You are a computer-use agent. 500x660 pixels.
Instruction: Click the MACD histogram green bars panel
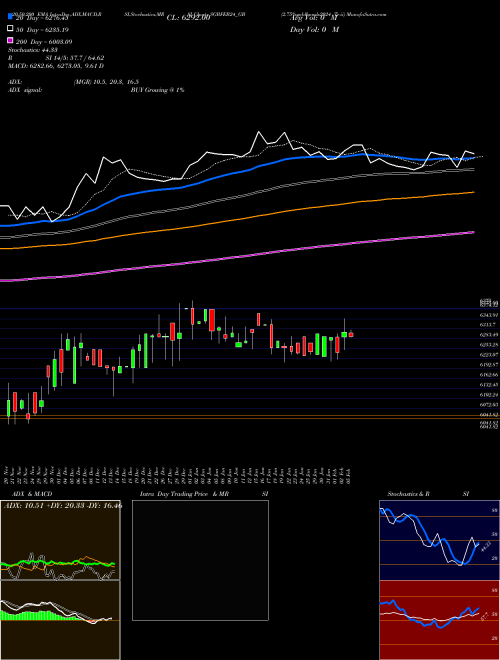60,620
